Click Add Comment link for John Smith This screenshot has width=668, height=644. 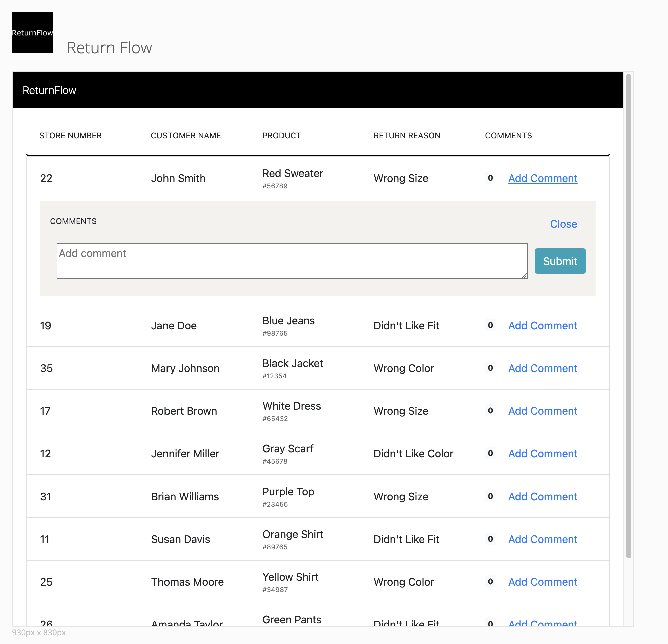click(x=542, y=178)
